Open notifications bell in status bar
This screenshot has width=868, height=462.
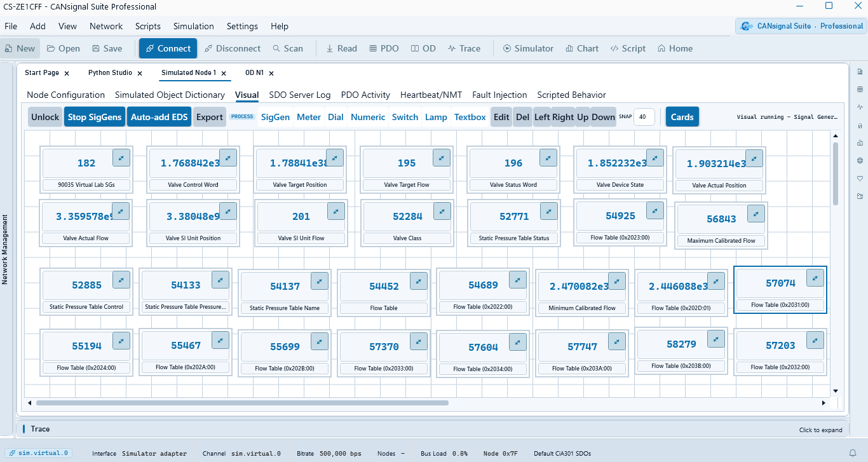[853, 453]
